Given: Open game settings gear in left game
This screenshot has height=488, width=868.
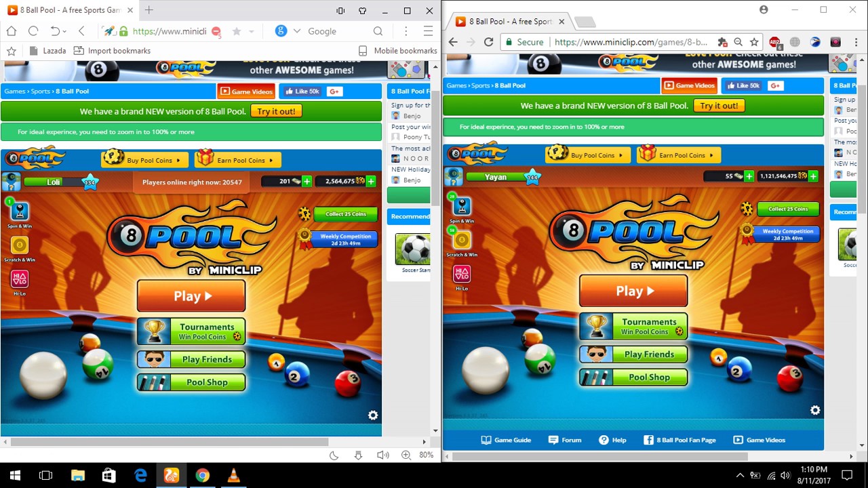Looking at the screenshot, I should pos(373,415).
